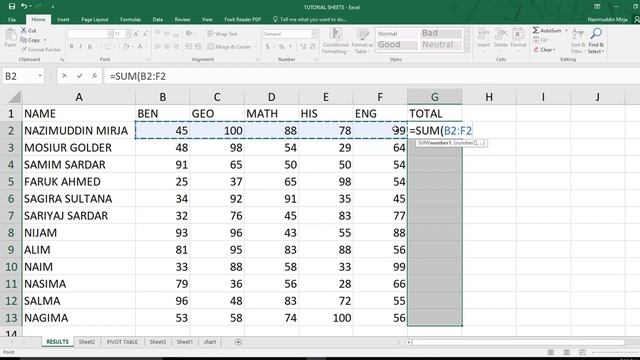Click the TOTAL header cell

[x=435, y=113]
